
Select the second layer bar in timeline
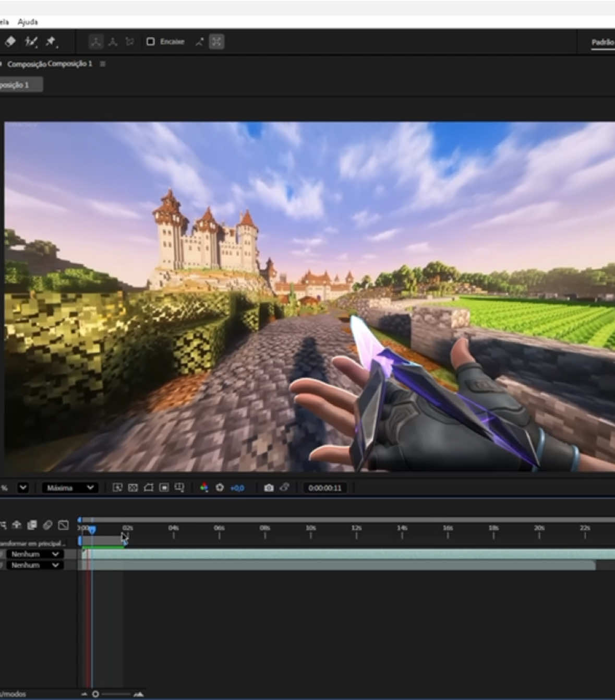pyautogui.click(x=339, y=565)
